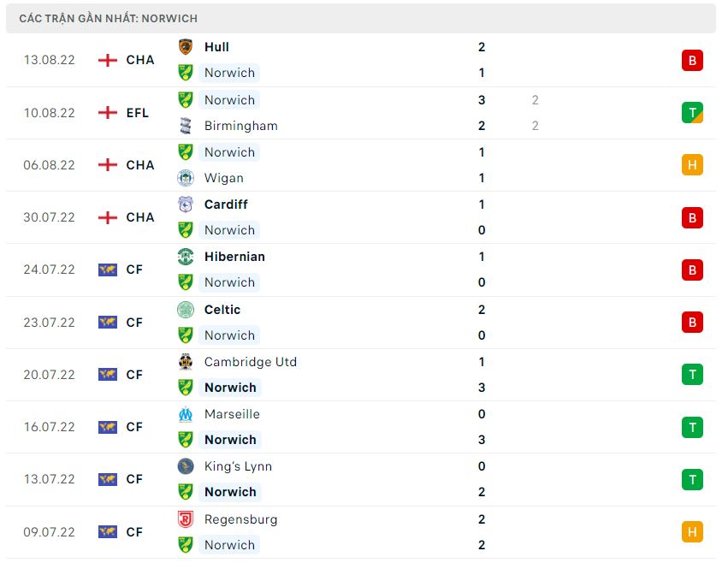
Task: Click England flag on the 10.08.22 EFL row
Action: [108, 113]
